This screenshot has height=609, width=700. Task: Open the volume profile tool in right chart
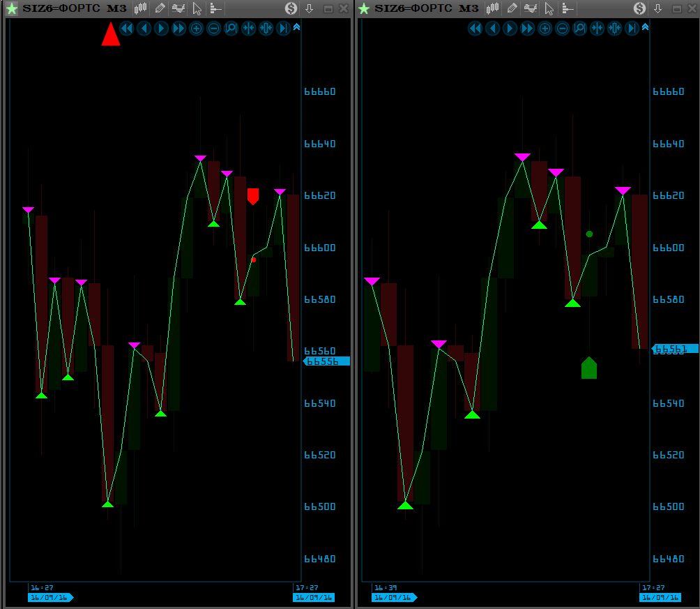(568, 8)
